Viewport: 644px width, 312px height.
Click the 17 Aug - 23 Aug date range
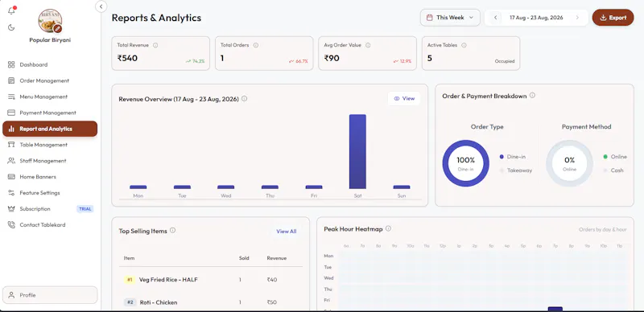(x=536, y=18)
